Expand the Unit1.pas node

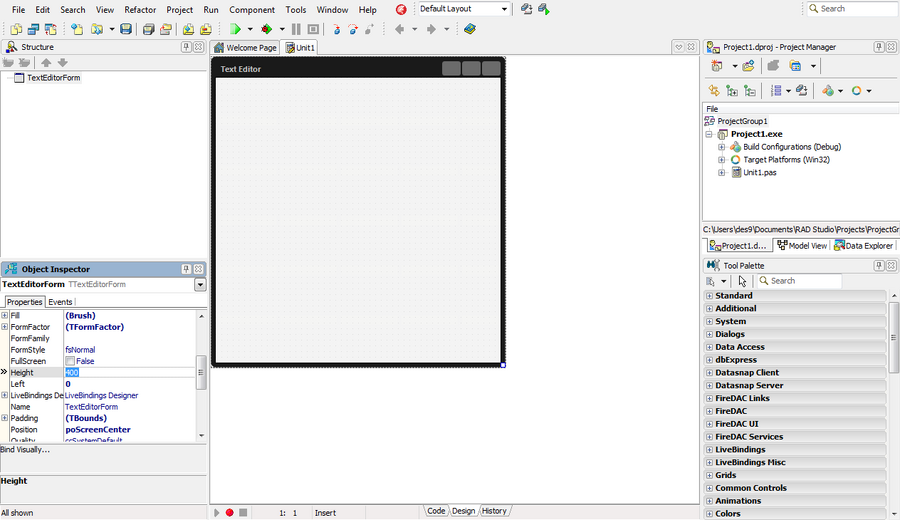pos(721,172)
